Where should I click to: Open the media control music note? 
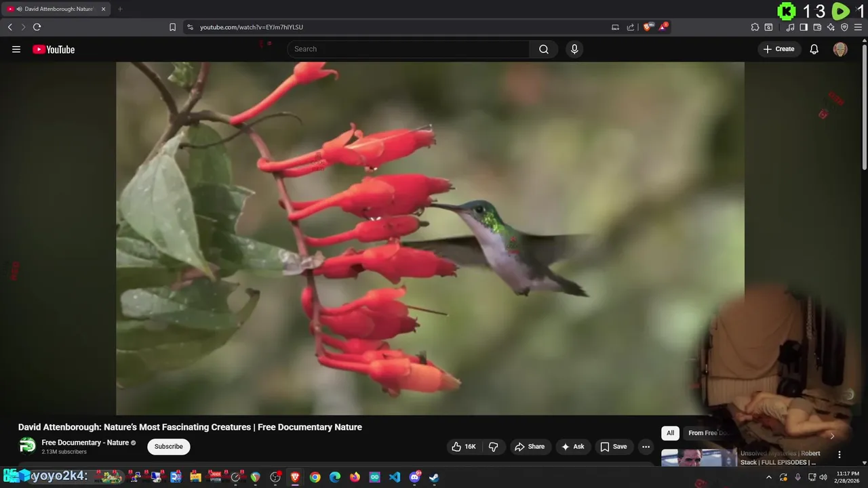tap(790, 27)
